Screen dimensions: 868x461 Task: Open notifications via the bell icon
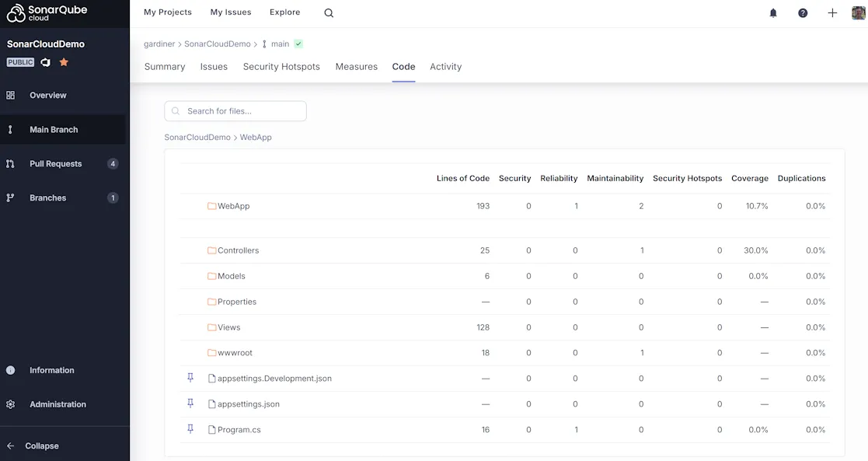coord(772,12)
